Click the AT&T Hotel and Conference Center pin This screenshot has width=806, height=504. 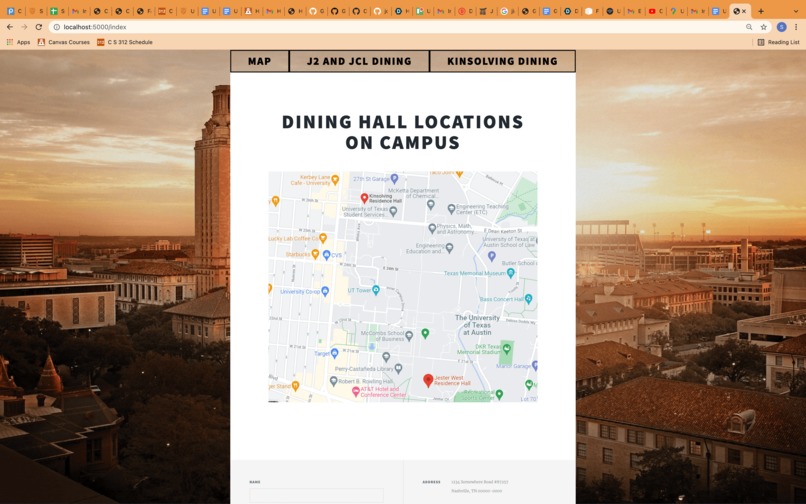355,391
